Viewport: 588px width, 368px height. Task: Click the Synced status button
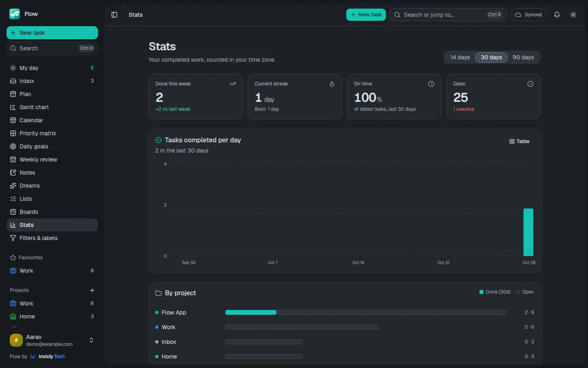coord(529,15)
